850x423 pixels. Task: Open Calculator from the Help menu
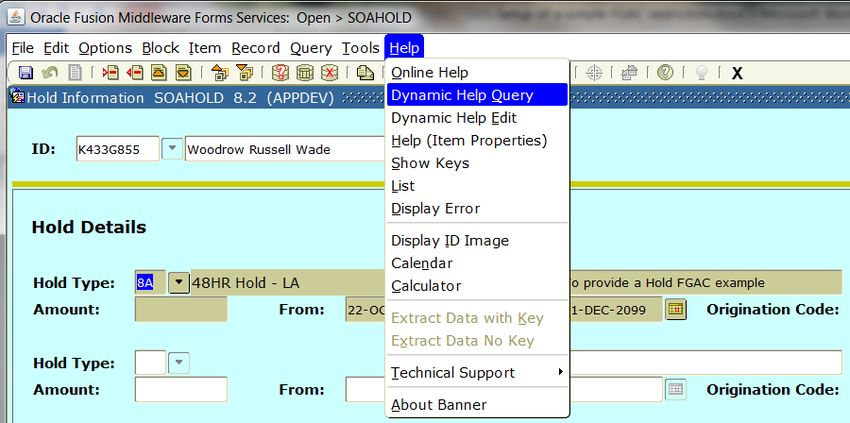coord(477,286)
